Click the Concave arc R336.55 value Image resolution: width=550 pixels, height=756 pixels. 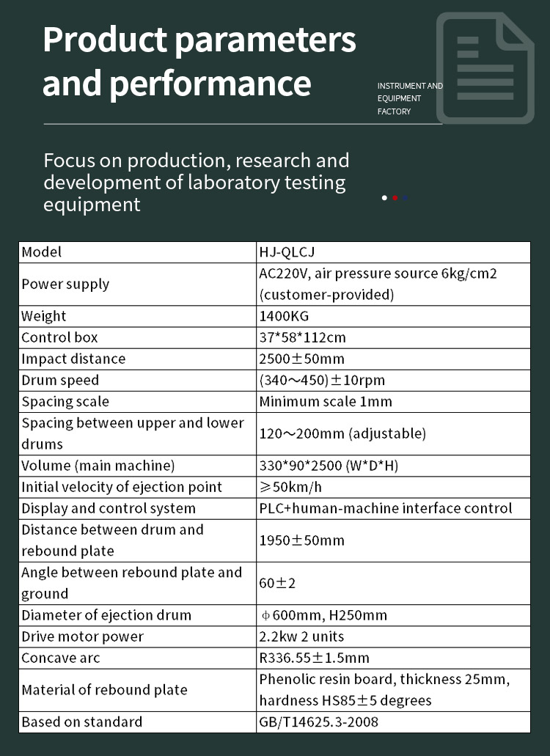click(x=314, y=658)
